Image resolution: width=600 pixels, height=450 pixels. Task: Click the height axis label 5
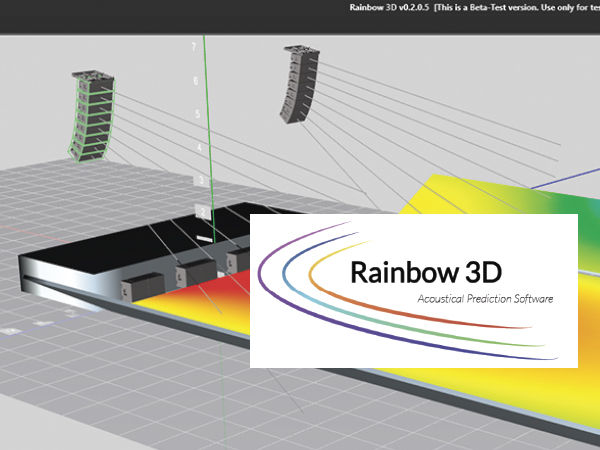(197, 114)
